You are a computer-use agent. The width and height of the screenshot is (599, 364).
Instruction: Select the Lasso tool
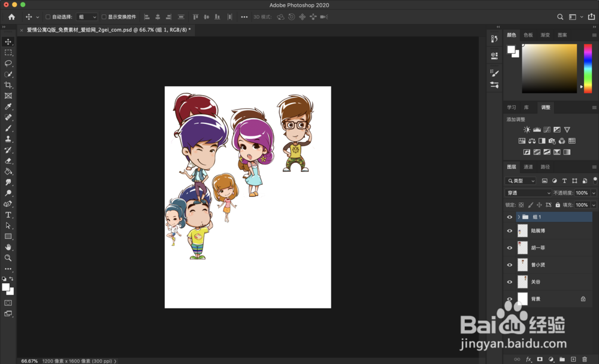pyautogui.click(x=8, y=63)
